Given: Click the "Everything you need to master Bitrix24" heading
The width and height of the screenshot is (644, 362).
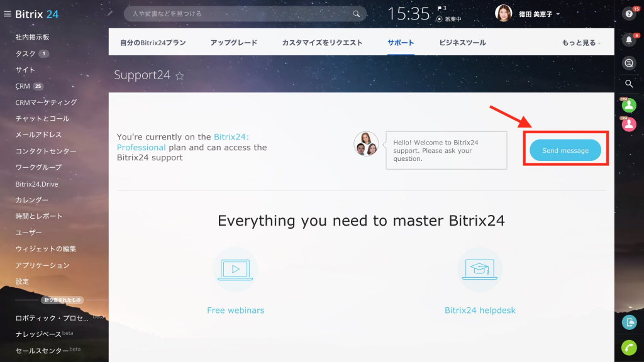Looking at the screenshot, I should click(361, 221).
